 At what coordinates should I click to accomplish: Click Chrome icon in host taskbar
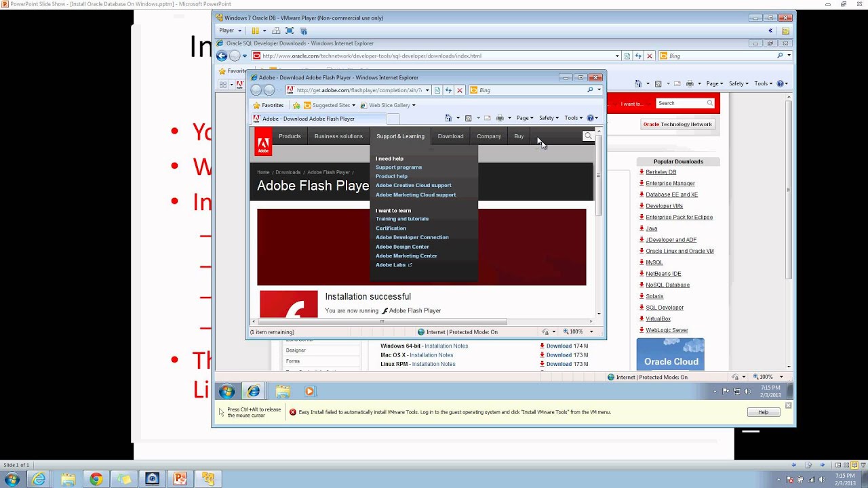(x=96, y=479)
